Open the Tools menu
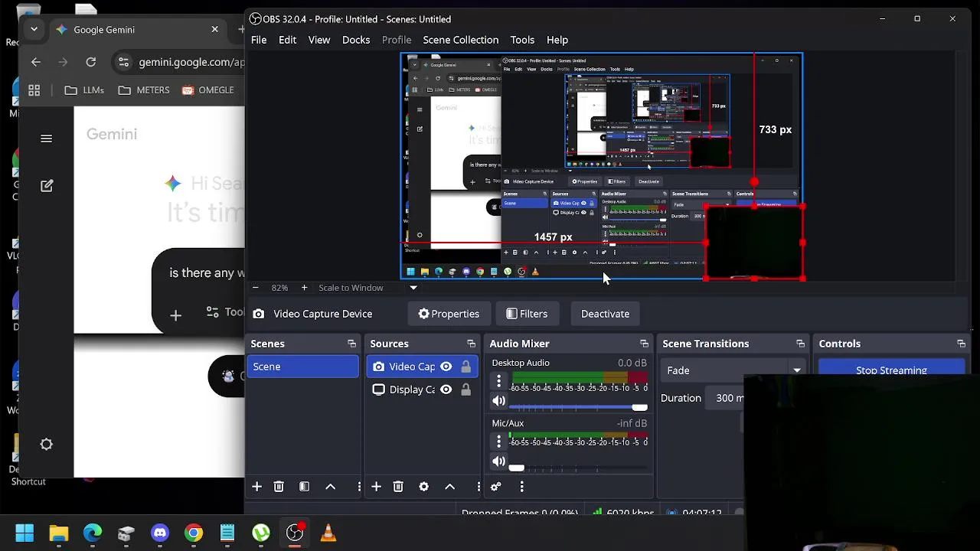 click(x=522, y=40)
